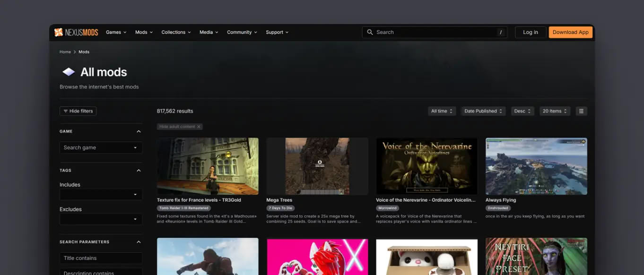Open the Always Flying mod thumbnail

[x=536, y=166]
